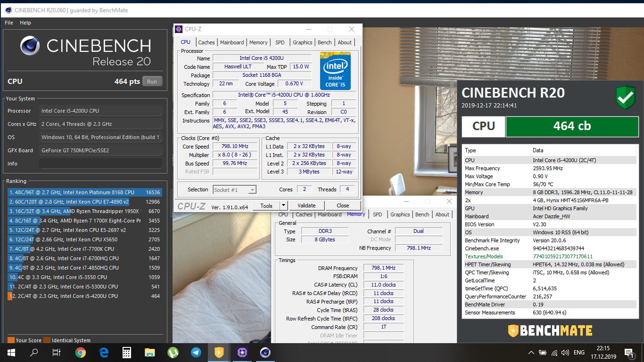Click the volume tray icon
The image size is (644, 362).
click(x=565, y=353)
